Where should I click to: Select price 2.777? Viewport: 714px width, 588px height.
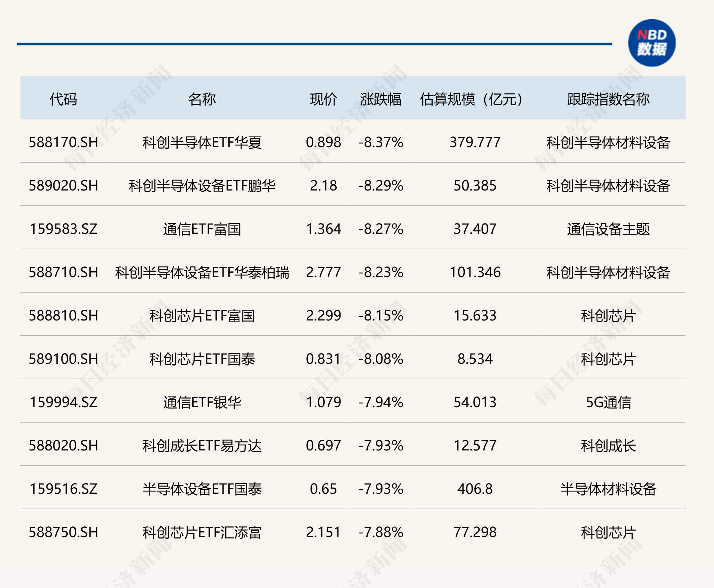pos(323,272)
